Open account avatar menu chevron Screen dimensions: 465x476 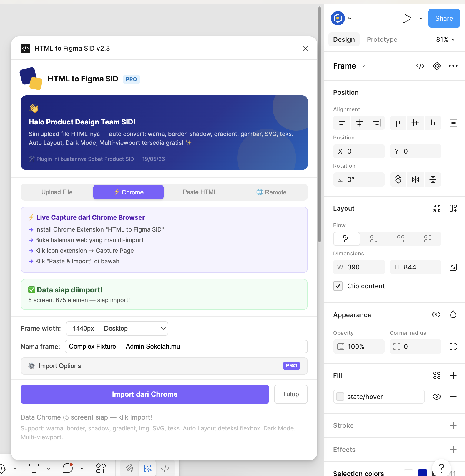click(x=350, y=18)
